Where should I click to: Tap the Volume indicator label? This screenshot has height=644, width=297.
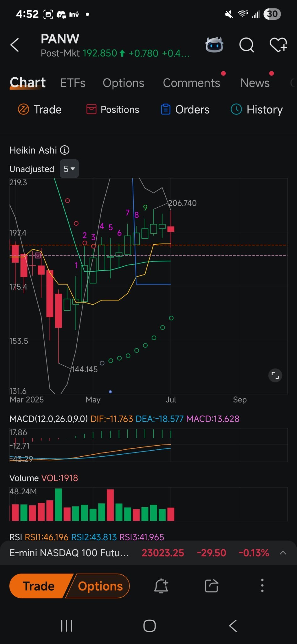(x=24, y=478)
